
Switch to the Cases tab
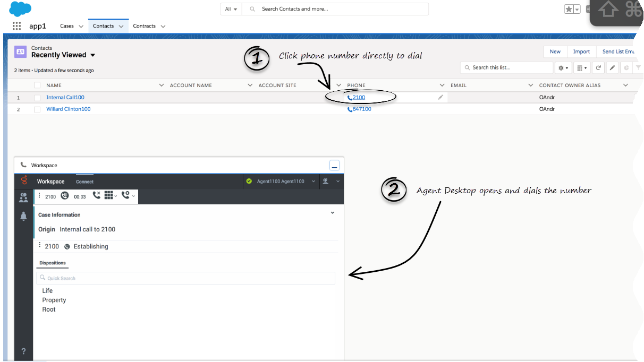(67, 26)
